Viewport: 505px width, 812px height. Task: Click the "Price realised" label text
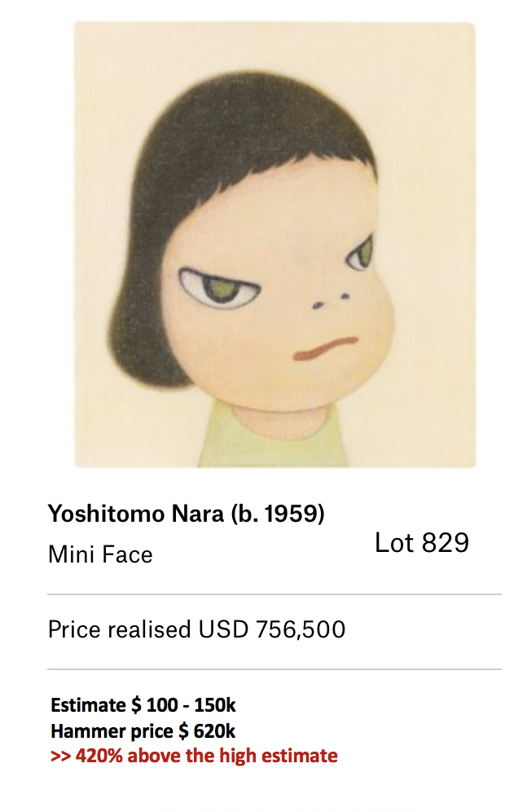[120, 629]
